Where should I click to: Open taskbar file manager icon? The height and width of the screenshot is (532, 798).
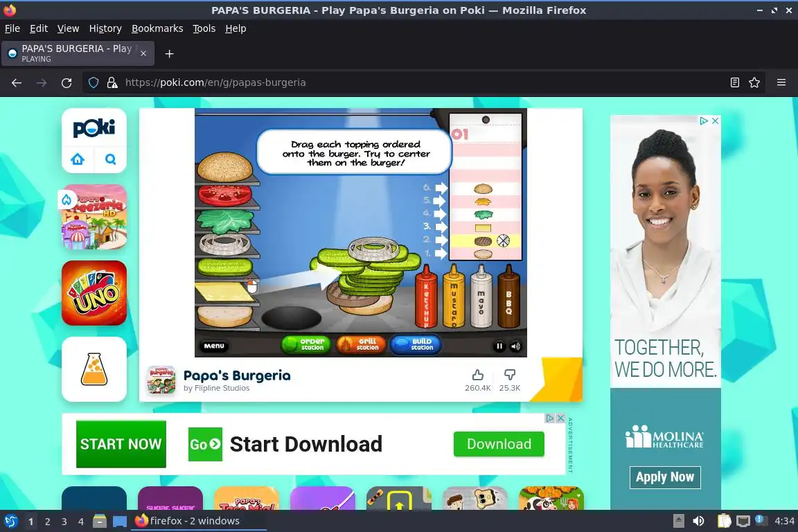[x=100, y=522]
